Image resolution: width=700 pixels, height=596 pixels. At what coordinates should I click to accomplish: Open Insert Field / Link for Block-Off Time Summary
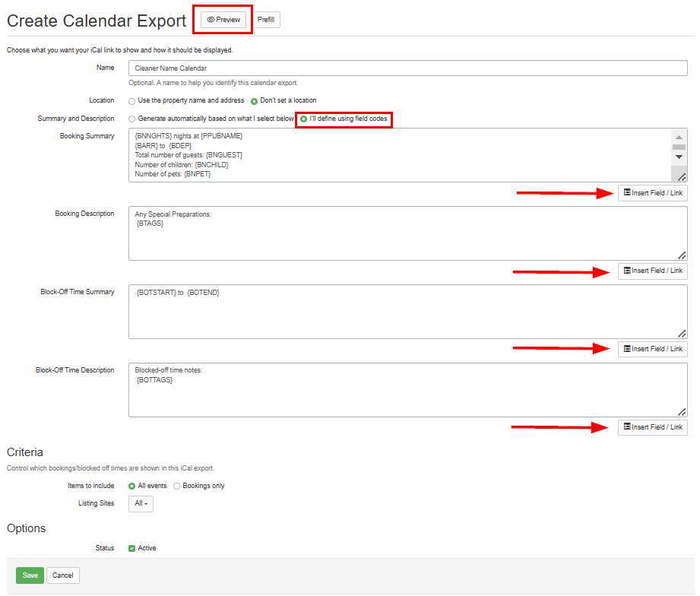pyautogui.click(x=652, y=349)
